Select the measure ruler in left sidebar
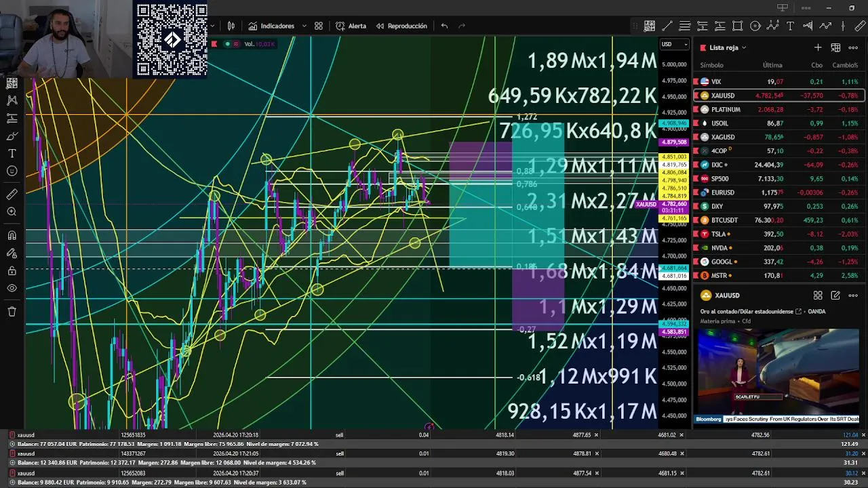Image resolution: width=868 pixels, height=488 pixels. click(x=12, y=194)
